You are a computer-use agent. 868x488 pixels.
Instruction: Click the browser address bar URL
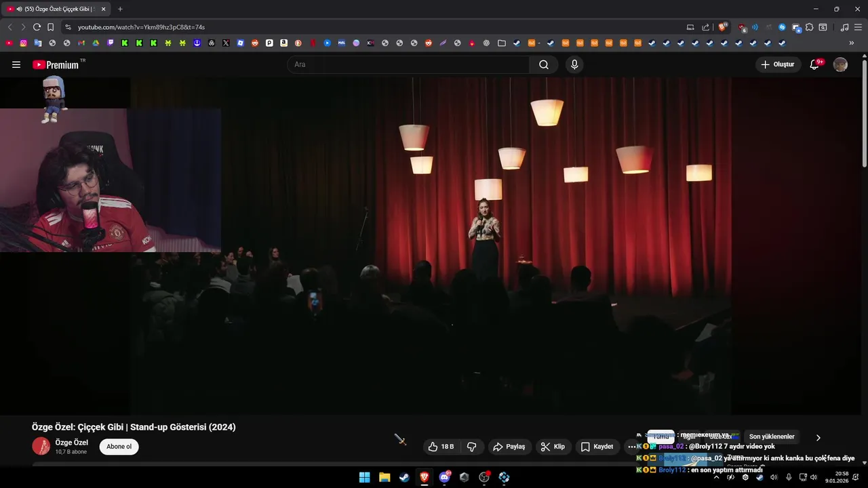pos(141,27)
